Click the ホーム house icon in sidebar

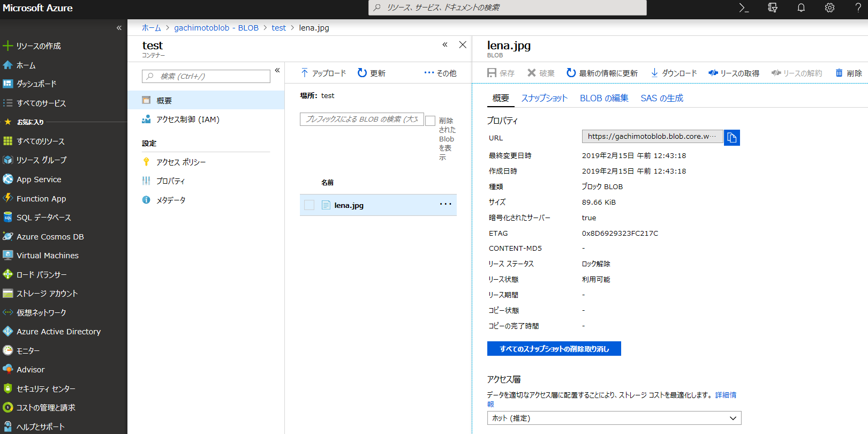[7, 65]
